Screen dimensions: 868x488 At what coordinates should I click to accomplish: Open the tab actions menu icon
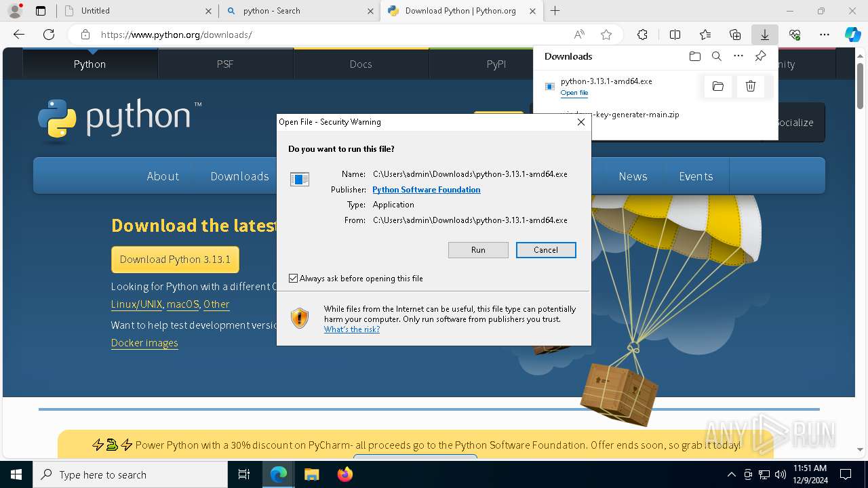click(41, 11)
